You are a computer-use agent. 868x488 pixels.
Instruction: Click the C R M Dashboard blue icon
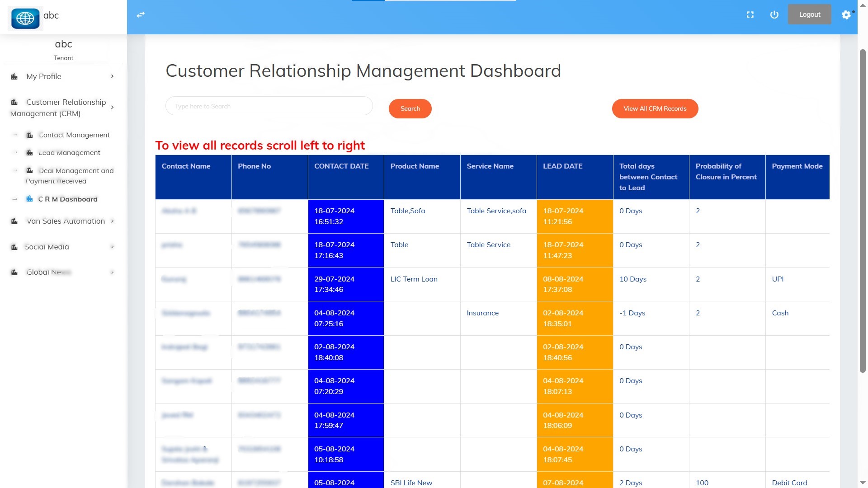coord(29,199)
